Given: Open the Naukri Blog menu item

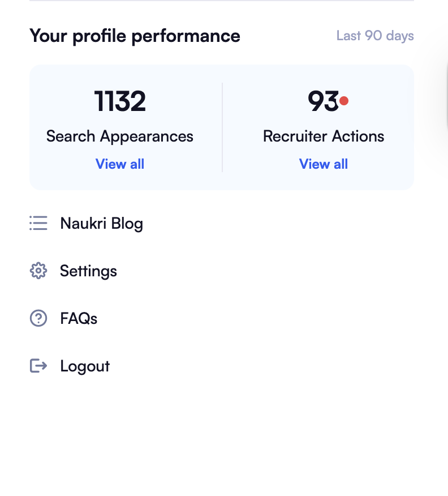Looking at the screenshot, I should click(101, 223).
